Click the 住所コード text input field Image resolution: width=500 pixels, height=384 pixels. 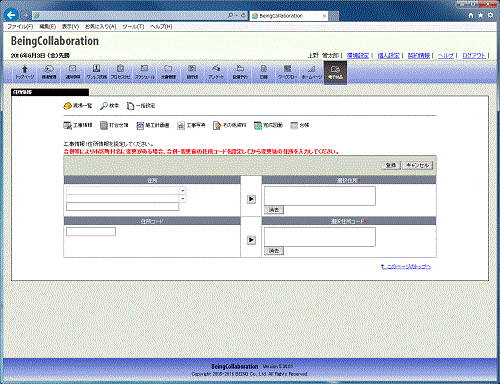click(x=91, y=232)
